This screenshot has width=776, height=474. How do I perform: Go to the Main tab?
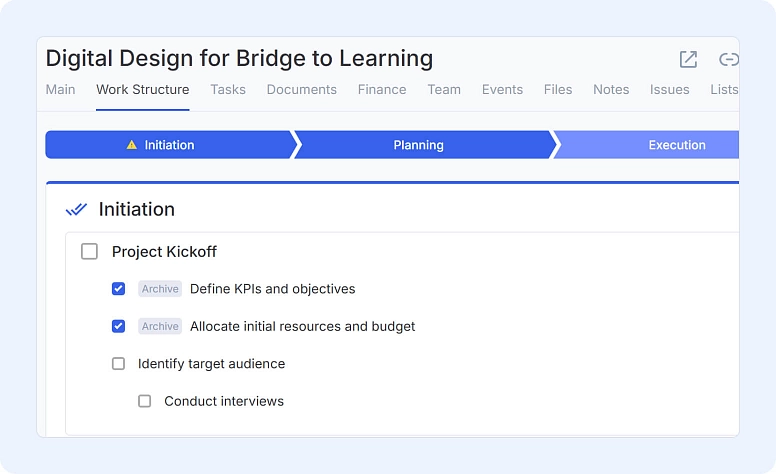[x=60, y=90]
